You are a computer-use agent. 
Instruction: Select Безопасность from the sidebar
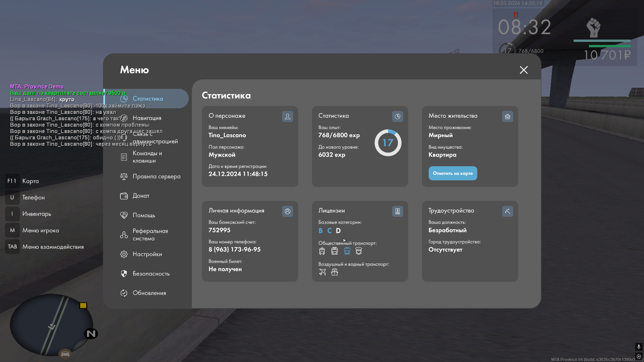click(x=151, y=274)
